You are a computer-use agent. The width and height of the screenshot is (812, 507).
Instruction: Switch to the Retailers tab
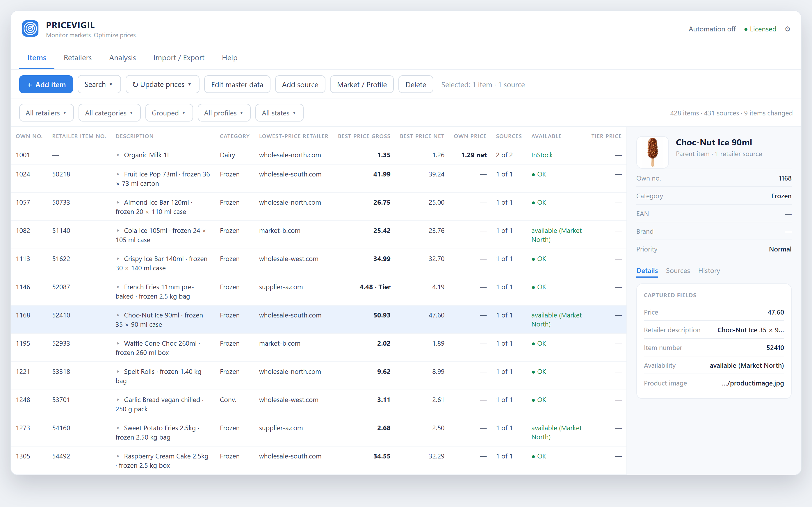[x=77, y=58]
